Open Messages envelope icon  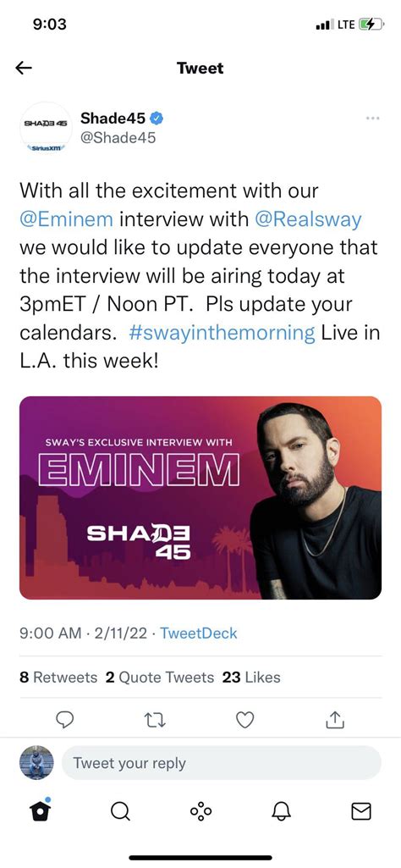pos(361,811)
